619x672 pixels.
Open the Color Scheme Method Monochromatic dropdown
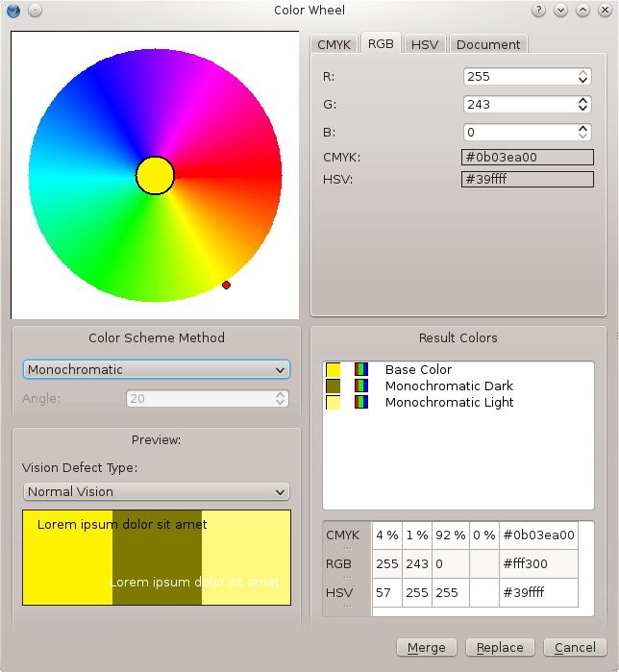157,369
